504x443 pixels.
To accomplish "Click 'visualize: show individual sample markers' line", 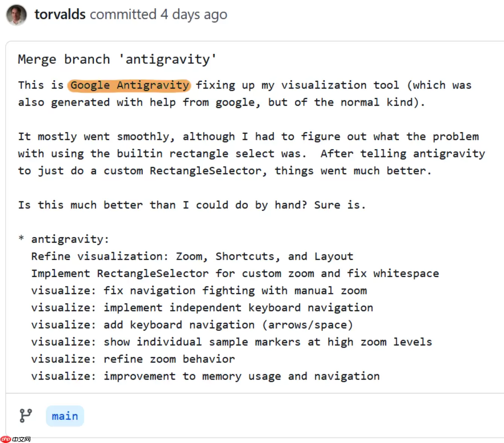I will pyautogui.click(x=231, y=342).
